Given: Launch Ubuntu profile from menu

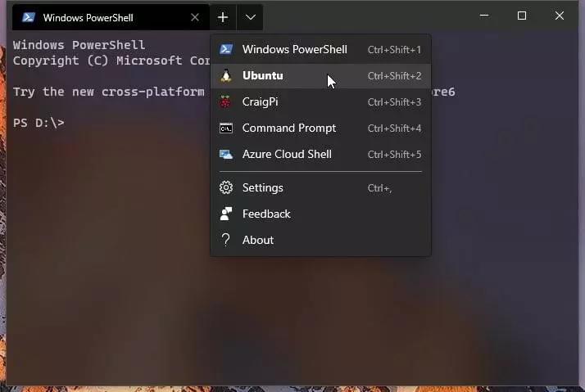Looking at the screenshot, I should (321, 75).
